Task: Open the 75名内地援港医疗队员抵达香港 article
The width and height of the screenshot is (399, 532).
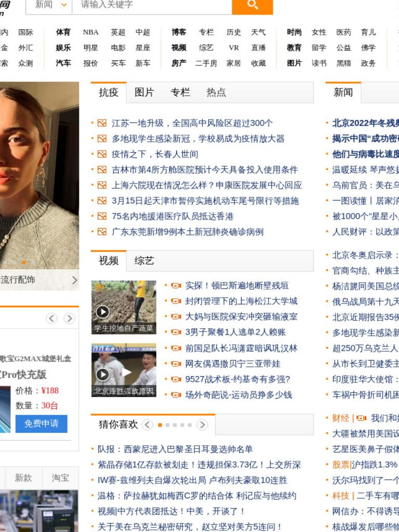Action: (x=172, y=217)
